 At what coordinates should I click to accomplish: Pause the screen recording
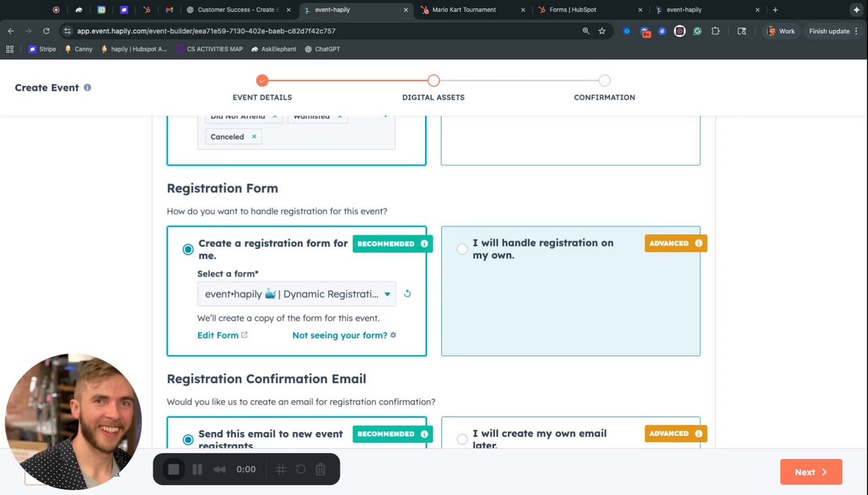point(197,469)
